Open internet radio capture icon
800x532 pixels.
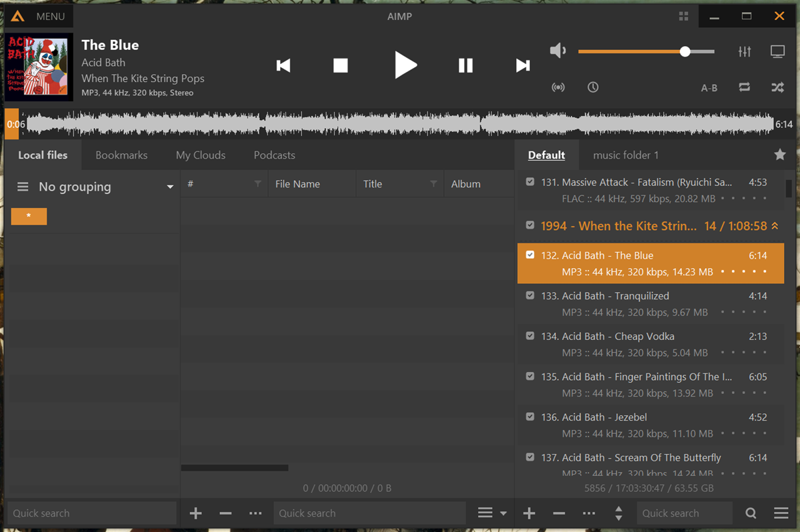558,87
